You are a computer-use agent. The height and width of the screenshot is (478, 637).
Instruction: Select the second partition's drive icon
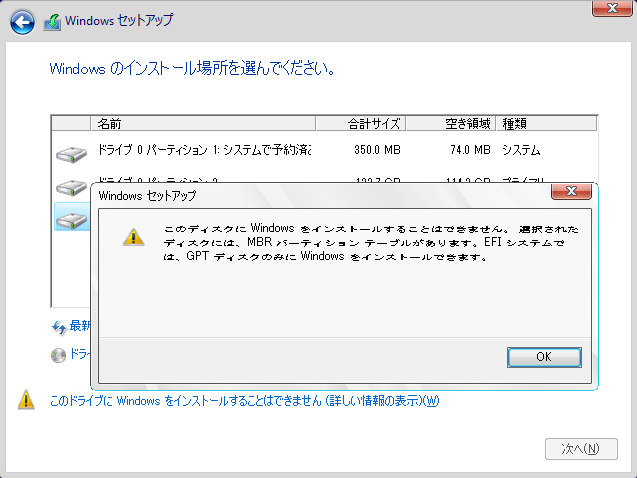pos(71,187)
